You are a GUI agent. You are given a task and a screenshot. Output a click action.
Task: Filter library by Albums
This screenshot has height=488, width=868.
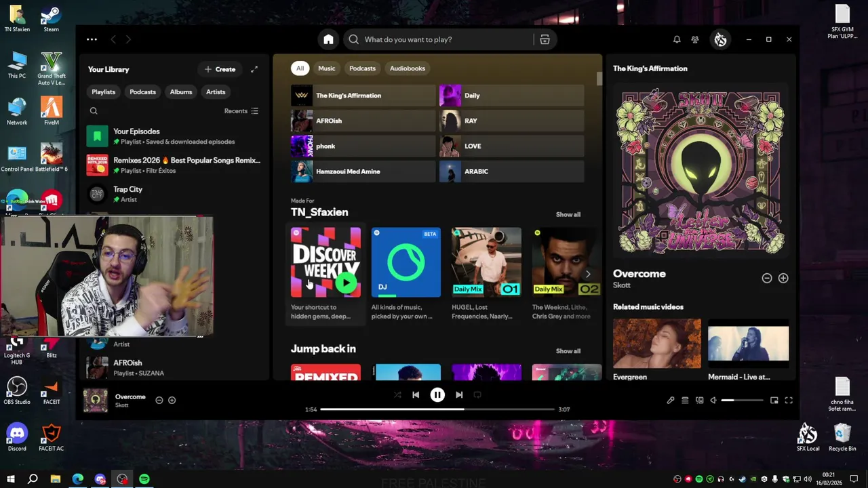pos(181,91)
